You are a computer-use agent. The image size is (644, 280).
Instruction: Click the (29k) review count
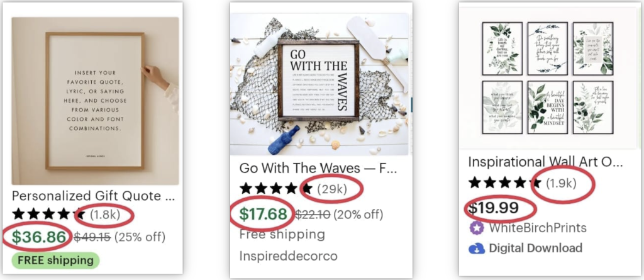point(332,189)
